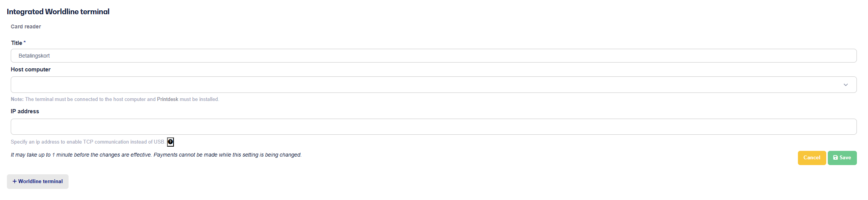
Task: Add a new Worldline terminal
Action: tap(38, 182)
